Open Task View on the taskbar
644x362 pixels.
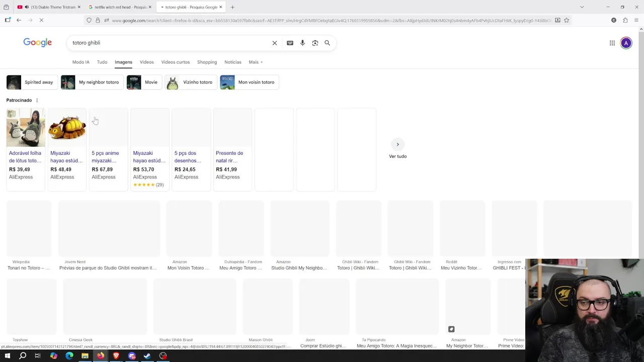coord(38,356)
